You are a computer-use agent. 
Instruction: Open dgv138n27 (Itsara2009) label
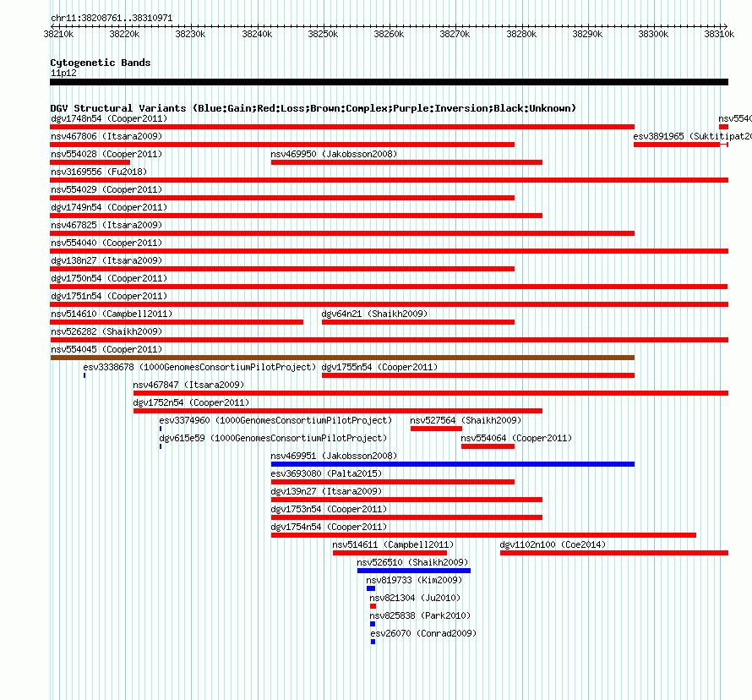[x=106, y=260]
